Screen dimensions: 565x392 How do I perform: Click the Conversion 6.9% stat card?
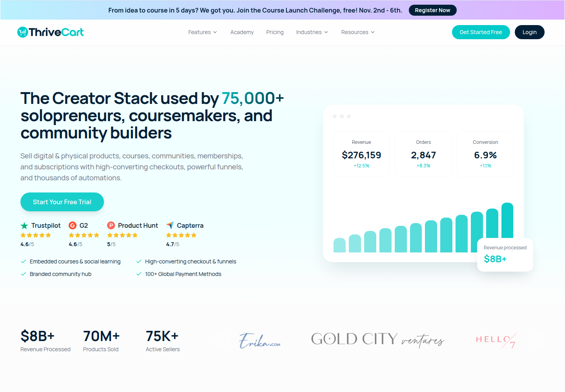[x=485, y=154]
